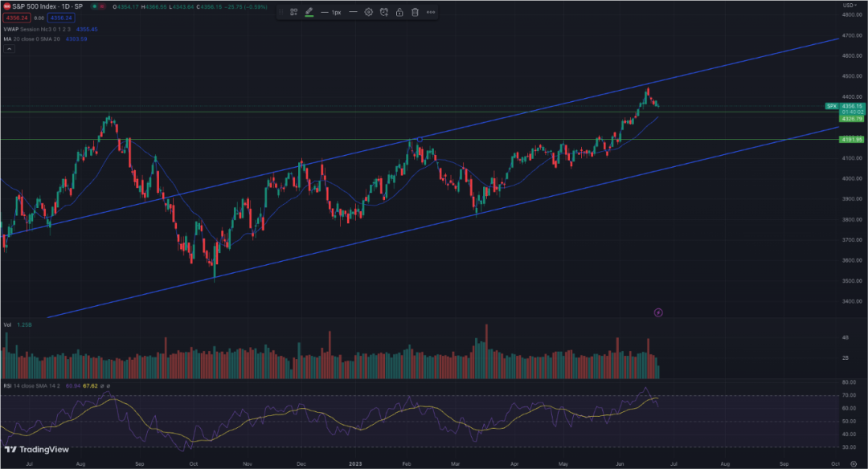Screen dimensions: 868x469
Task: Click the 4356.15 current price label
Action: (852, 106)
